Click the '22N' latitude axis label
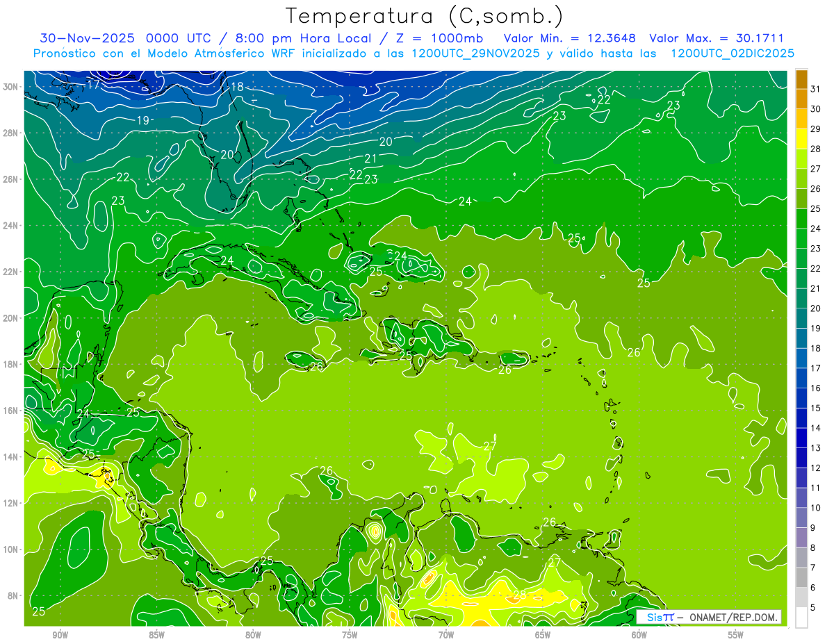This screenshot has height=644, width=834. 11,272
